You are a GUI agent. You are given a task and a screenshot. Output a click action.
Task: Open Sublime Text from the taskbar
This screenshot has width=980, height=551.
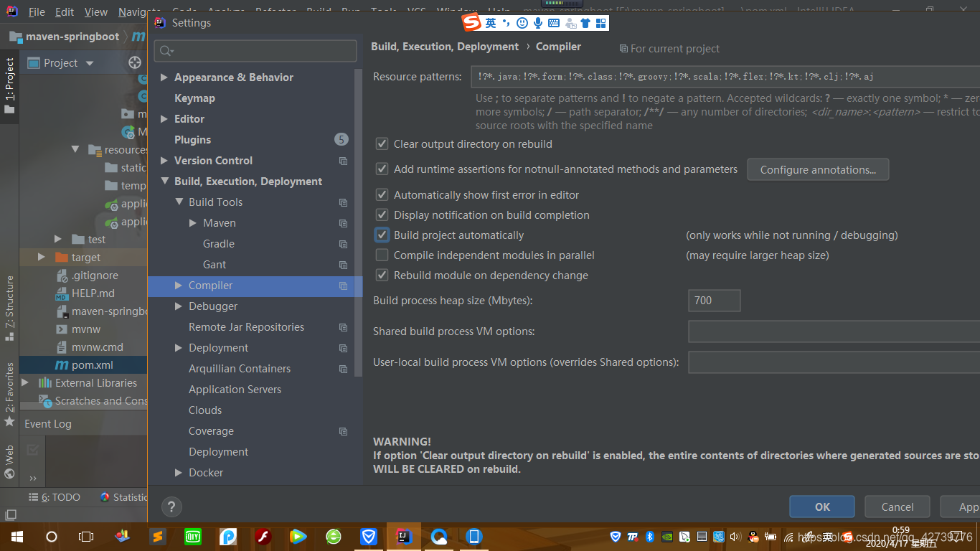(x=158, y=536)
